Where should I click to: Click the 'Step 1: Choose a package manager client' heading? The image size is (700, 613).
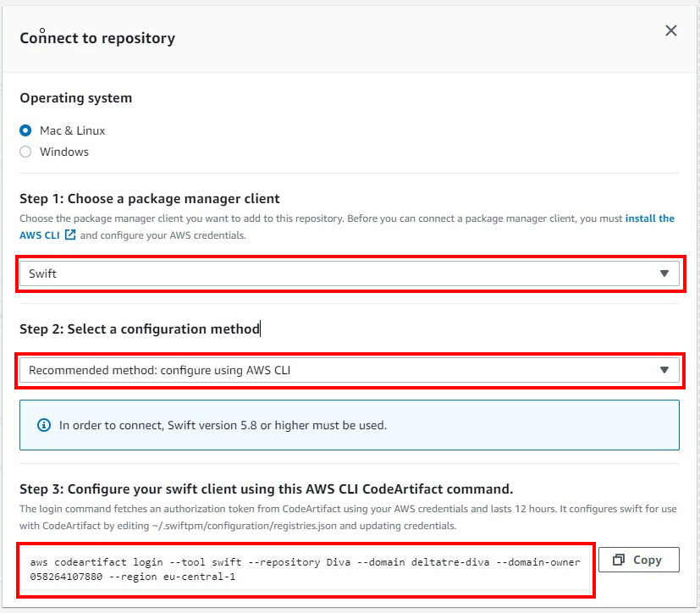pyautogui.click(x=150, y=199)
